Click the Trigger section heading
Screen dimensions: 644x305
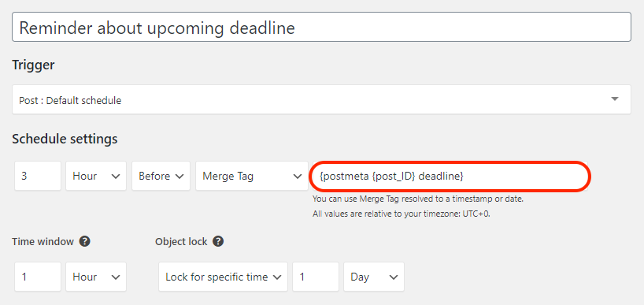[33, 65]
